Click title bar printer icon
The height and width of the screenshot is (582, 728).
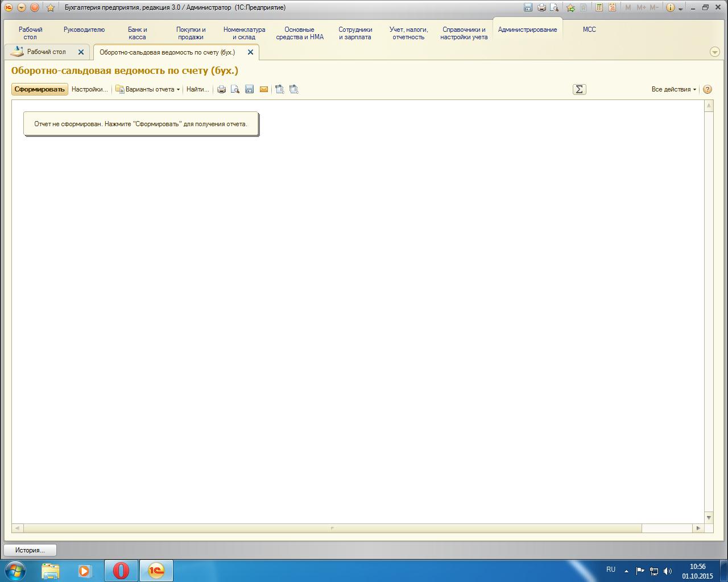[541, 7]
